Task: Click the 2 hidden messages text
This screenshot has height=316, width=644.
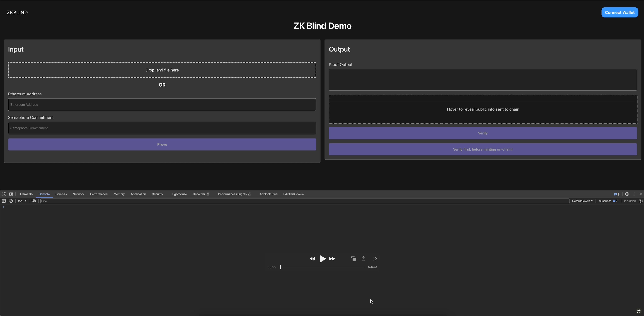Action: click(630, 201)
